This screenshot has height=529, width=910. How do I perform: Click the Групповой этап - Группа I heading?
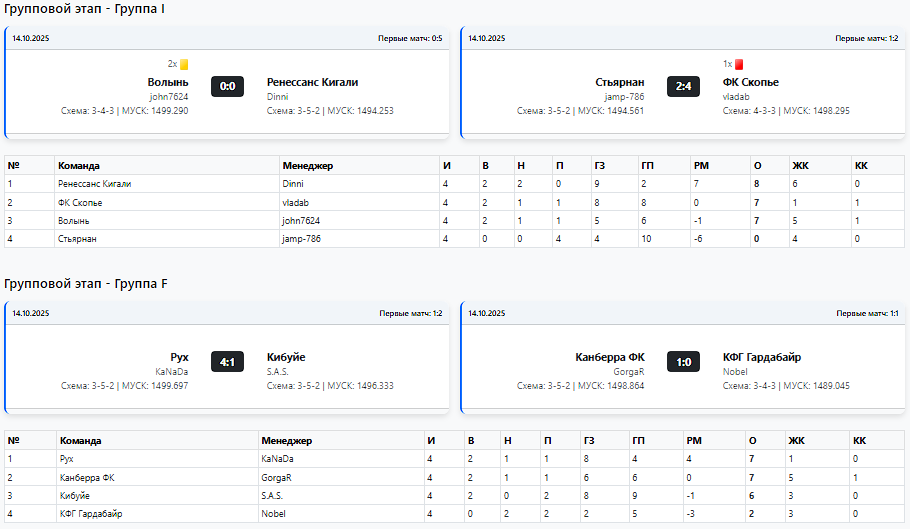85,9
